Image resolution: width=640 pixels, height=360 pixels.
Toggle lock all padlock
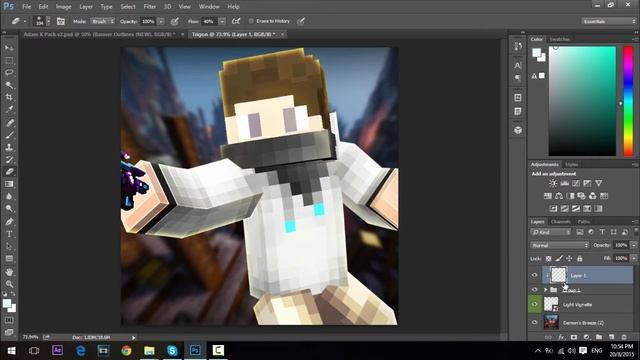580,258
